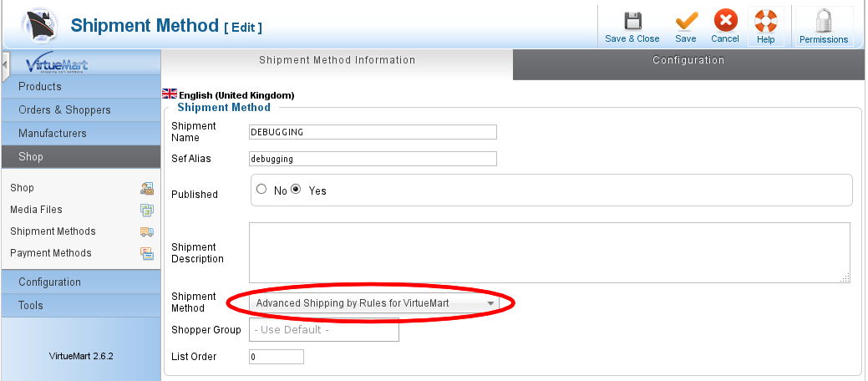Open Permissions using the padlock icon
This screenshot has width=868, height=381.
pyautogui.click(x=823, y=21)
